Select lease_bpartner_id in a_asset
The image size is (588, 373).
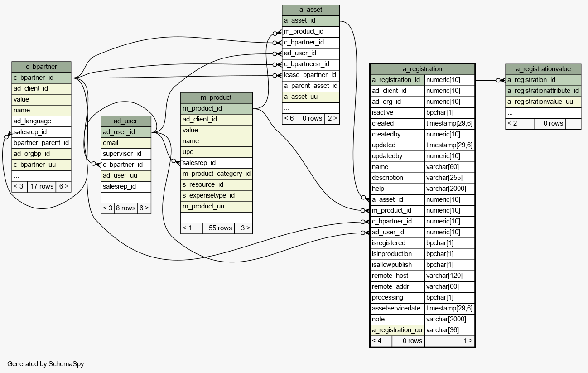point(311,75)
